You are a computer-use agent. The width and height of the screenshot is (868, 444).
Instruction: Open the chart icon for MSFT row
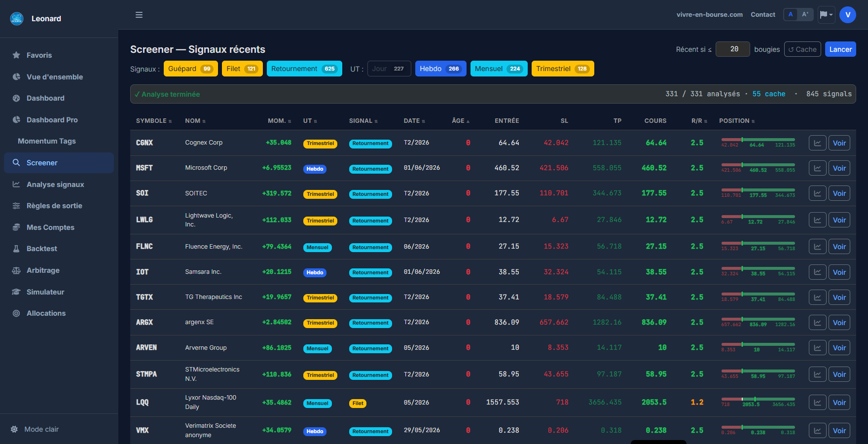coord(817,168)
